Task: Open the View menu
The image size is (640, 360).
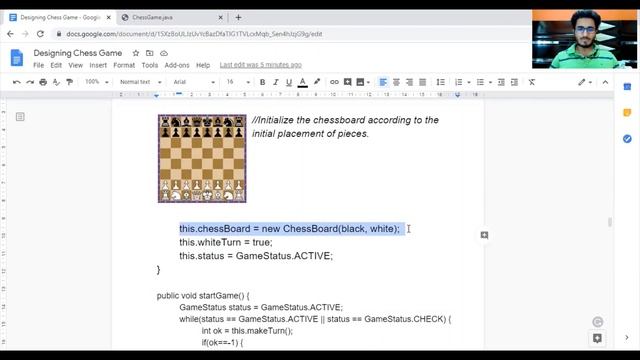Action: click(76, 65)
